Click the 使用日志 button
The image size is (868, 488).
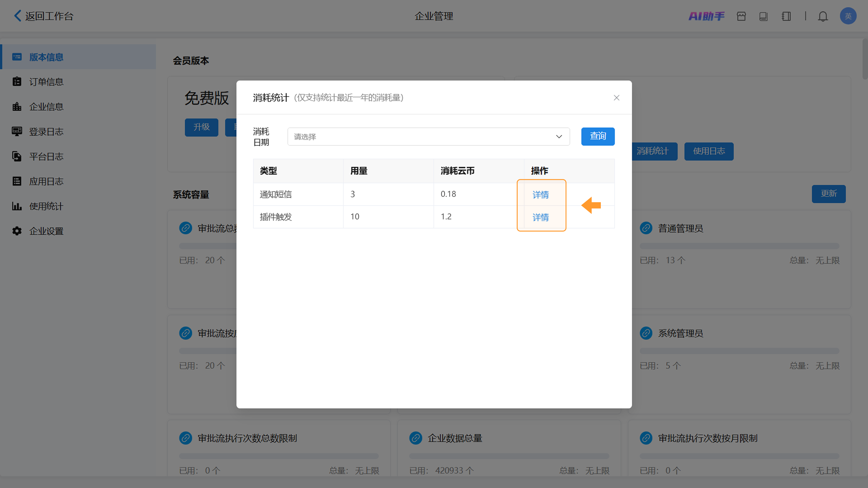[x=709, y=151]
